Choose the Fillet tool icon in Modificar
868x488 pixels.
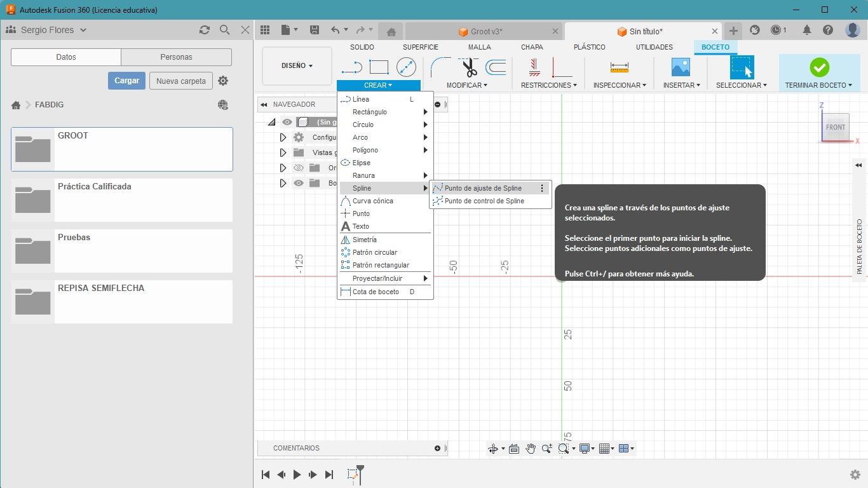pos(440,67)
